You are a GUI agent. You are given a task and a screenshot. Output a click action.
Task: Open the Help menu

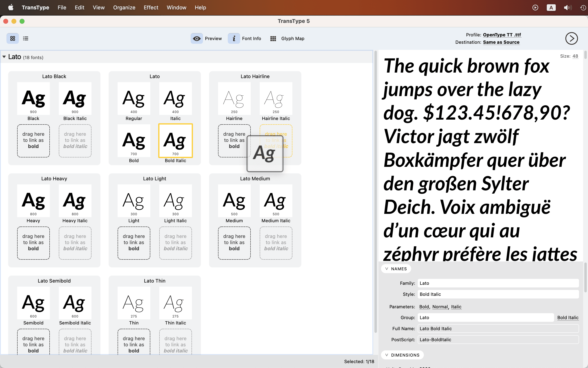pos(200,8)
